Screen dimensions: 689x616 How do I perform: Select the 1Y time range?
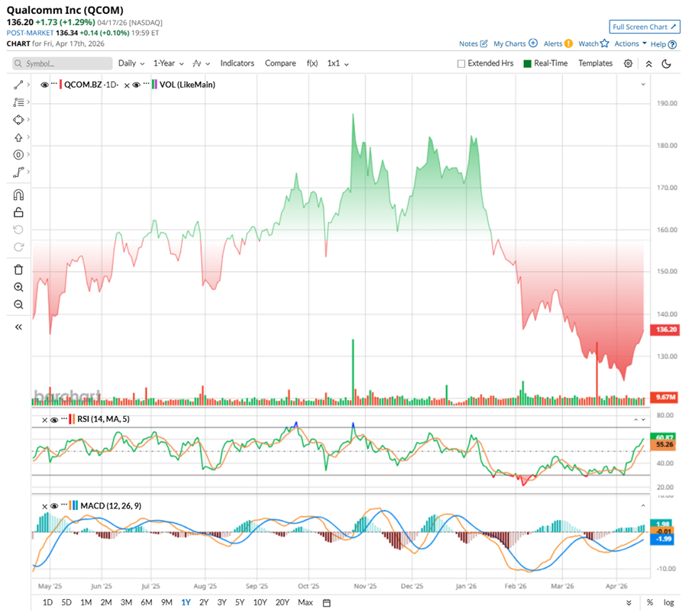[186, 602]
